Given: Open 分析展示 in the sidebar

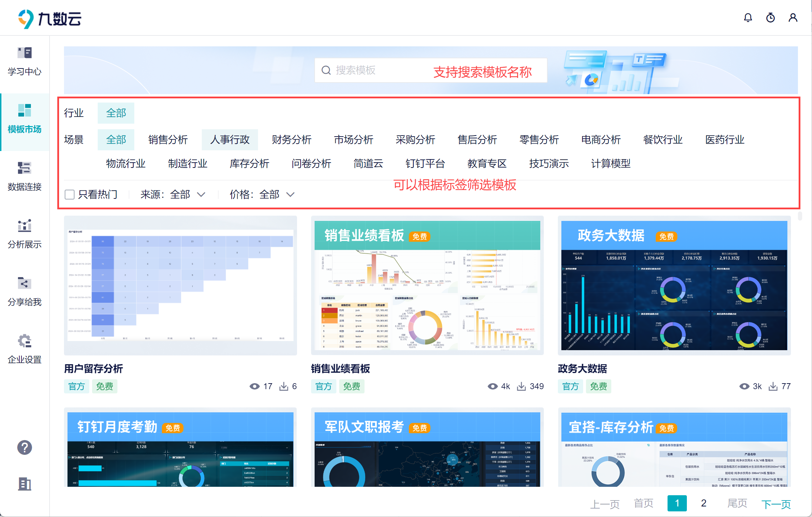Looking at the screenshot, I should pyautogui.click(x=25, y=234).
